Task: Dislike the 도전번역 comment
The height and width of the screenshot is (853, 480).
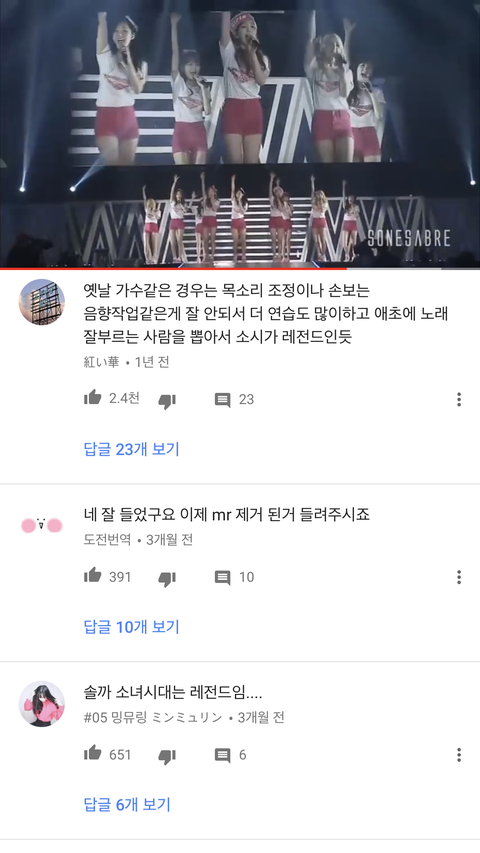Action: 167,579
